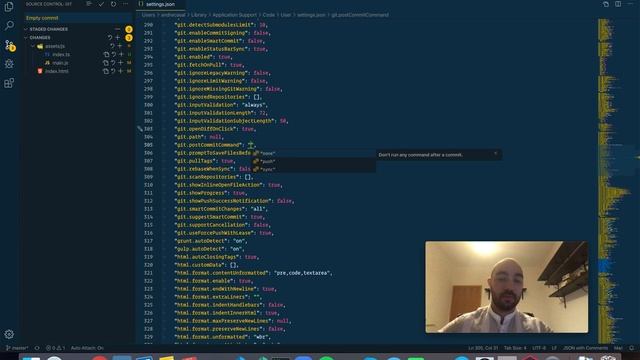Open the Run and Debug view
Screen dimensions: 640x360
click(9, 64)
